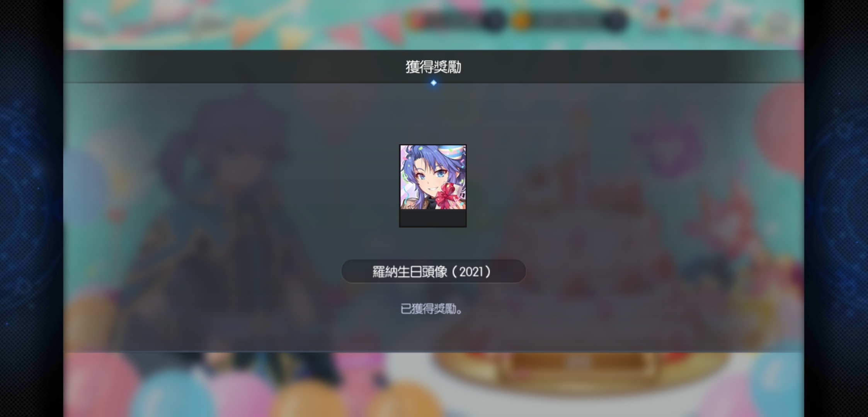Image resolution: width=868 pixels, height=417 pixels.
Task: Tap the dark empty strip under the avatar image
Action: click(x=433, y=218)
